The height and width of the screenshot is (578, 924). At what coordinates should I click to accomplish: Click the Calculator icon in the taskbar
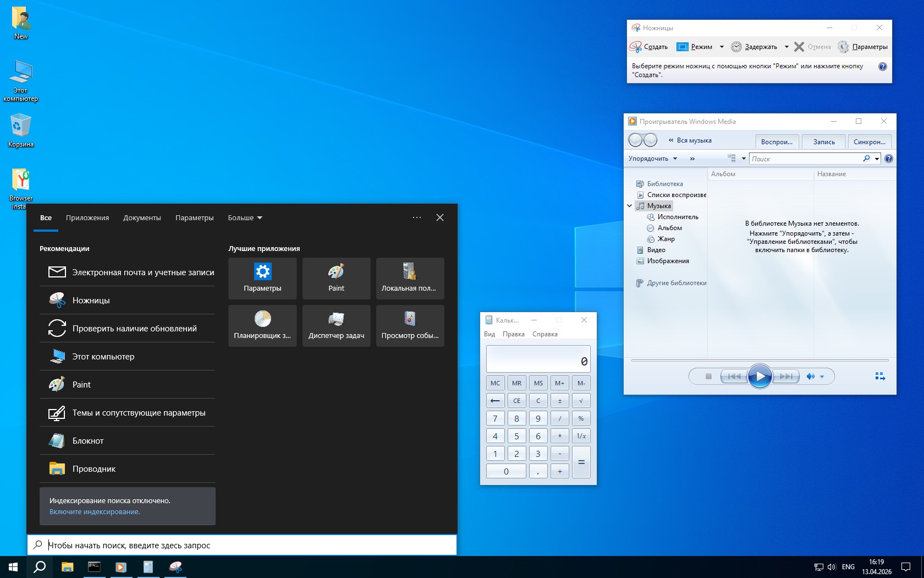click(x=148, y=567)
